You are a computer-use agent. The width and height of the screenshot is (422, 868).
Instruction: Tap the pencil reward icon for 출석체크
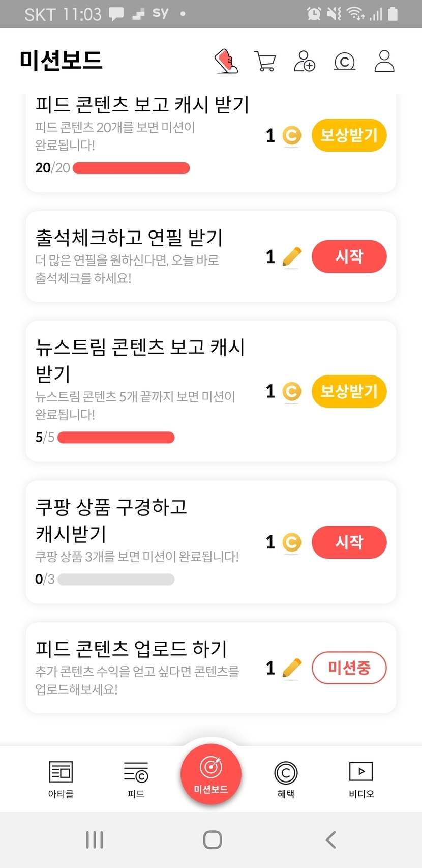(291, 256)
